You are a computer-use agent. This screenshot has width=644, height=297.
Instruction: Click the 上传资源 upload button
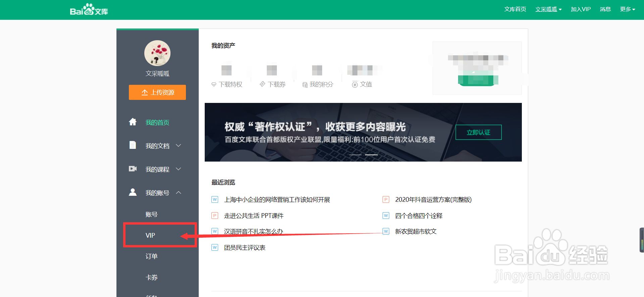coord(157,92)
